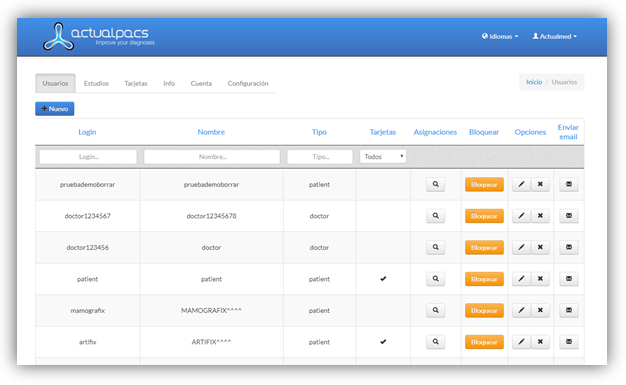Select the MAMOGRAFIX^^^^ name cell
The width and height of the screenshot is (626, 385).
tap(211, 310)
